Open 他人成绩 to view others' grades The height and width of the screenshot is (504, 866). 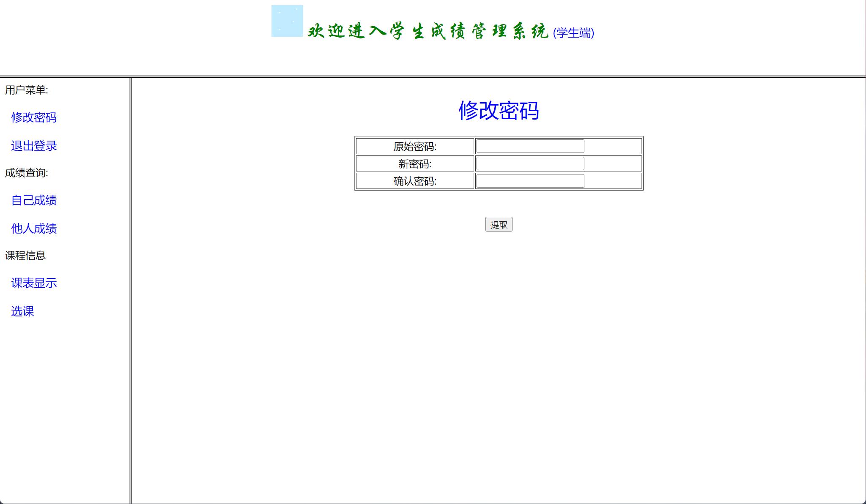click(x=34, y=228)
